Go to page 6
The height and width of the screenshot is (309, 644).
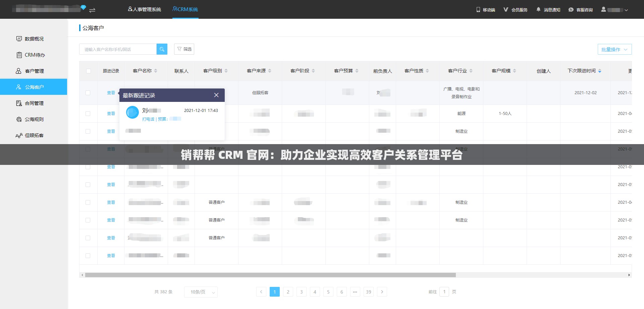tap(342, 292)
